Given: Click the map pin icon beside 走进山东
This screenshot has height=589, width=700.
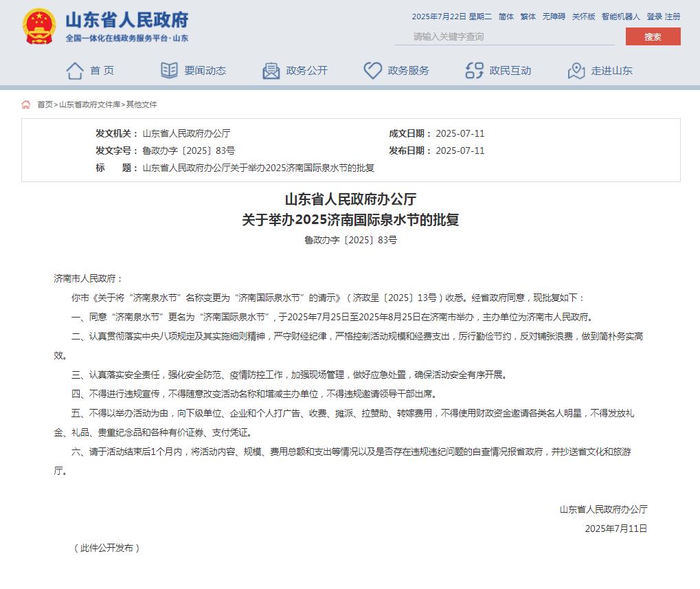Looking at the screenshot, I should (x=576, y=70).
